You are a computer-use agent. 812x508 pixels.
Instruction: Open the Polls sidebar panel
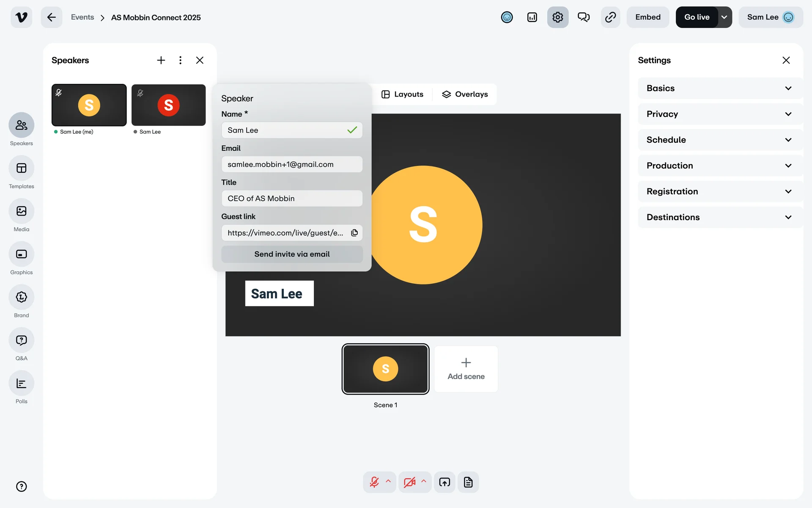21,384
